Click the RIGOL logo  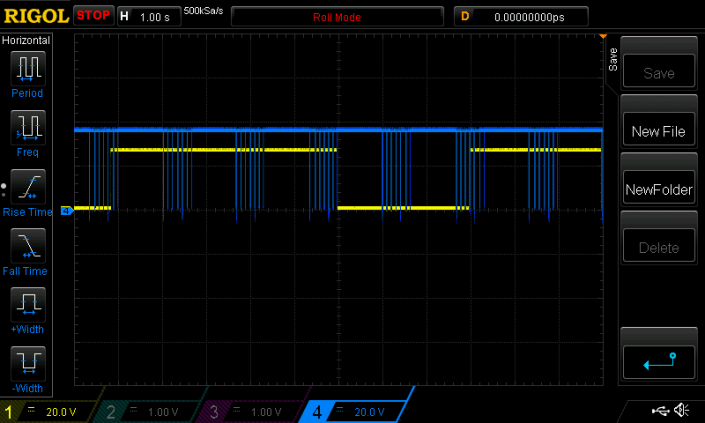coord(36,16)
